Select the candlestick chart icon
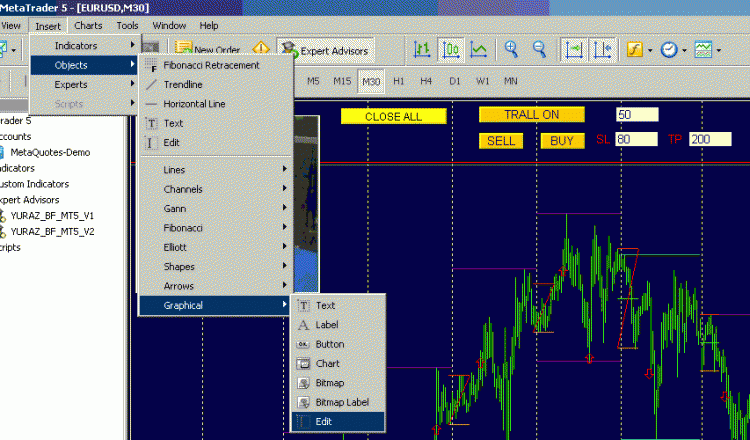 tap(451, 50)
